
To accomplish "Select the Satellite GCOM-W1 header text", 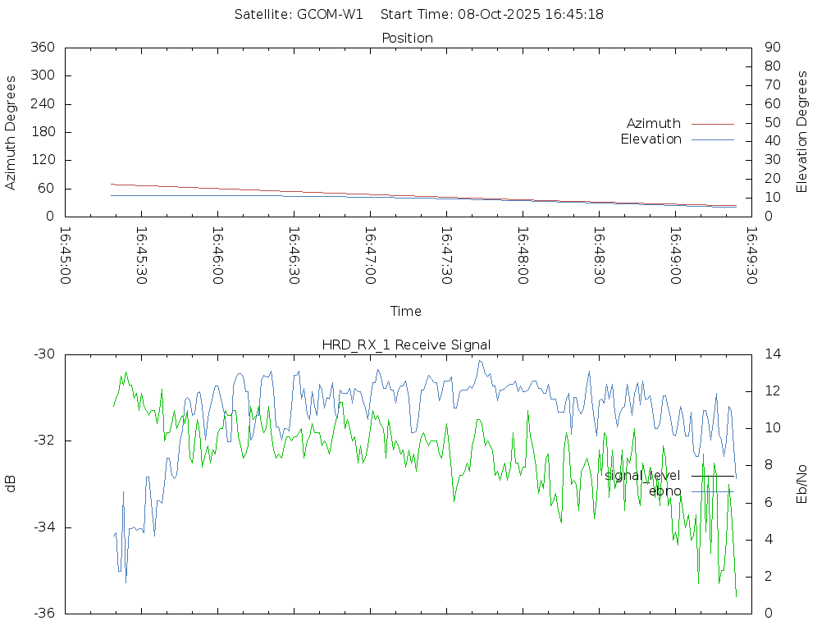I will click(299, 15).
